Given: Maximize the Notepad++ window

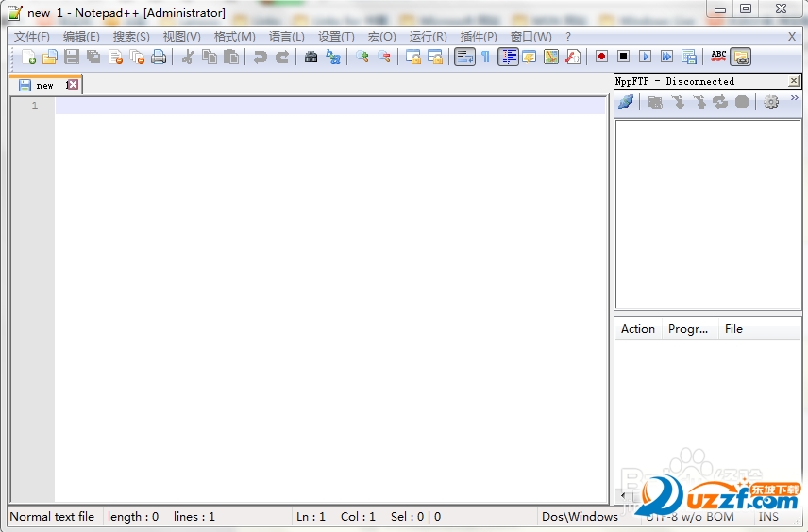Looking at the screenshot, I should click(746, 8).
